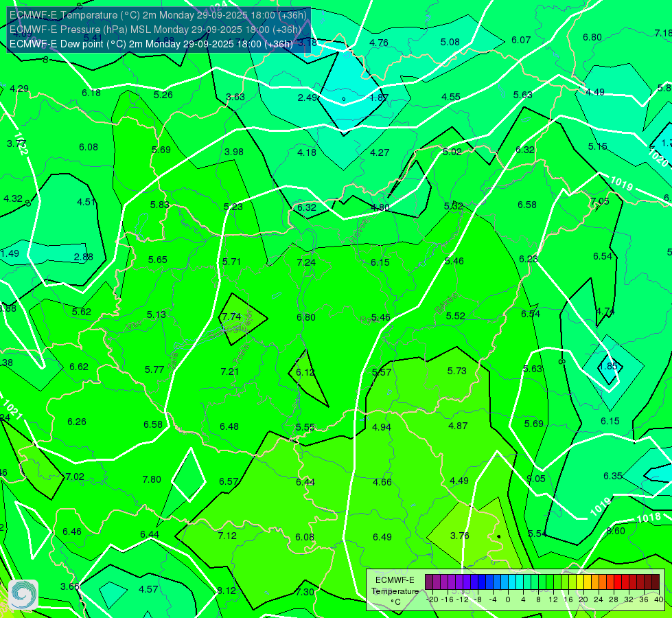672x618 pixels.
Task: Click the dew point value 2.49
Action: 308,98
